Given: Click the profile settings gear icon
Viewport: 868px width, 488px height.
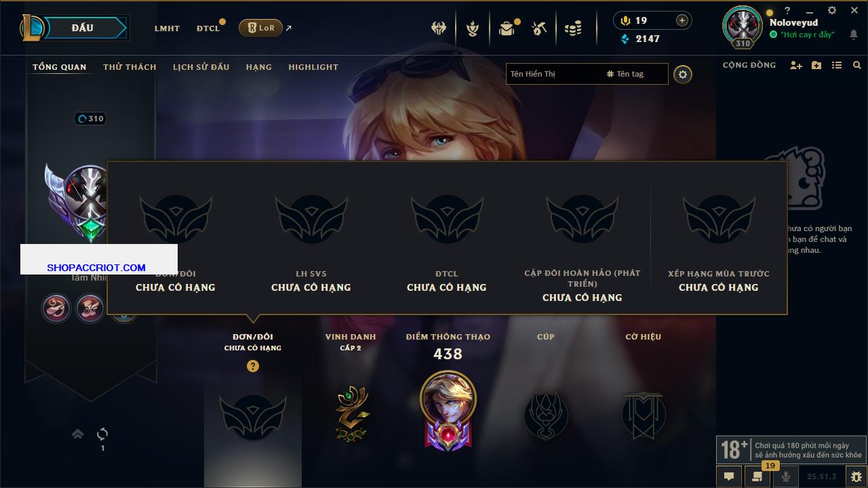Looking at the screenshot, I should [x=683, y=75].
